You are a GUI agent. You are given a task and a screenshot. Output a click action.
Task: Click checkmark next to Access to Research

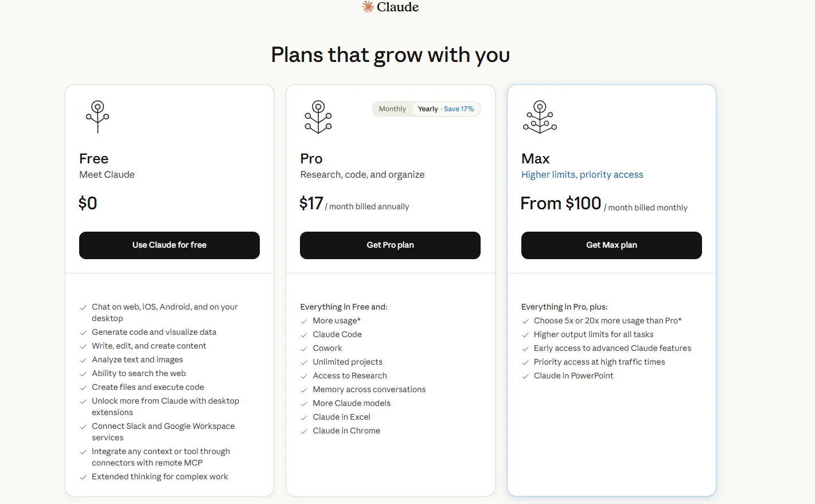tap(304, 376)
